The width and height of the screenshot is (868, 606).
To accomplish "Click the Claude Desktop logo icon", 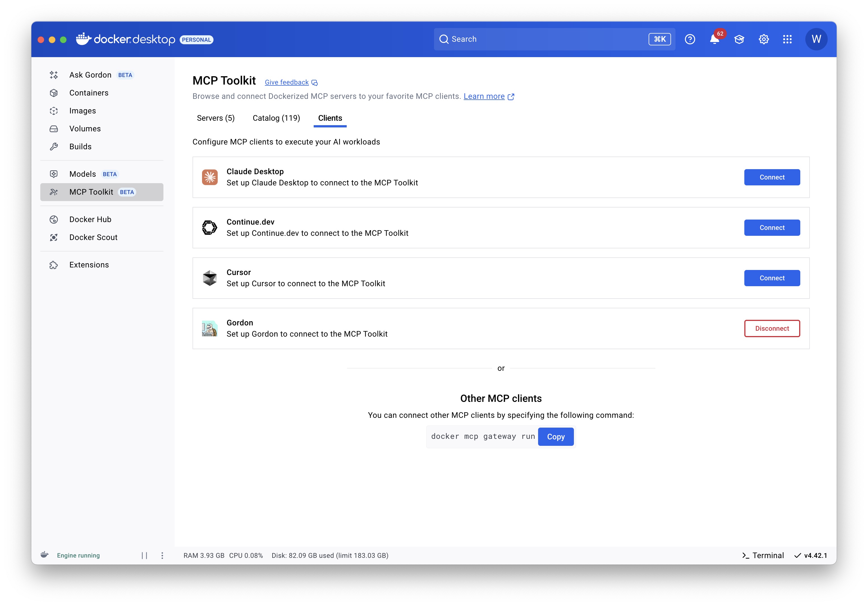I will pos(209,177).
